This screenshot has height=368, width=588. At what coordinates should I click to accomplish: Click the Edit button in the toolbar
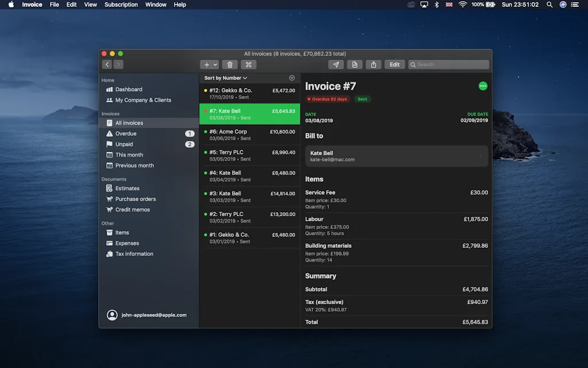click(x=394, y=64)
